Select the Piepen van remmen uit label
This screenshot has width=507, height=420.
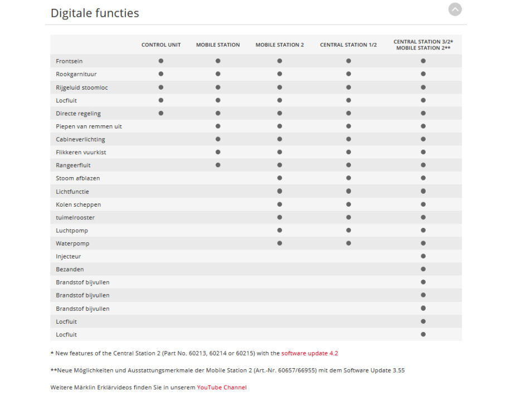(89, 126)
